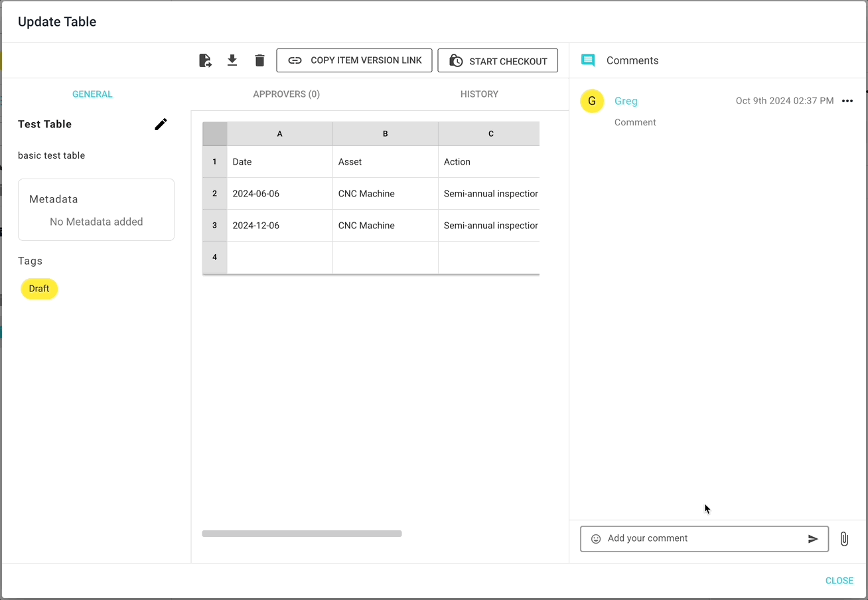Attach a file using paperclip icon

click(844, 539)
